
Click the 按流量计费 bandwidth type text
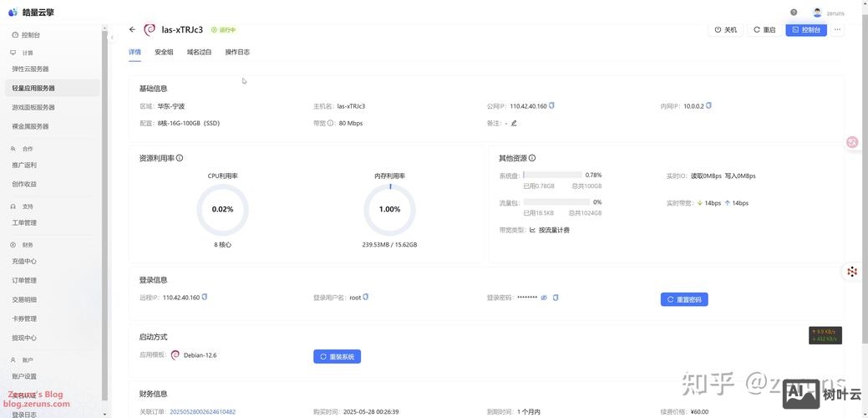click(x=554, y=229)
